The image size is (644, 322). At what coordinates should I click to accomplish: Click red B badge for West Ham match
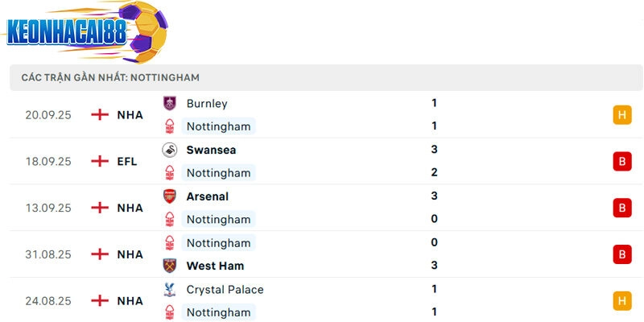[x=621, y=254]
